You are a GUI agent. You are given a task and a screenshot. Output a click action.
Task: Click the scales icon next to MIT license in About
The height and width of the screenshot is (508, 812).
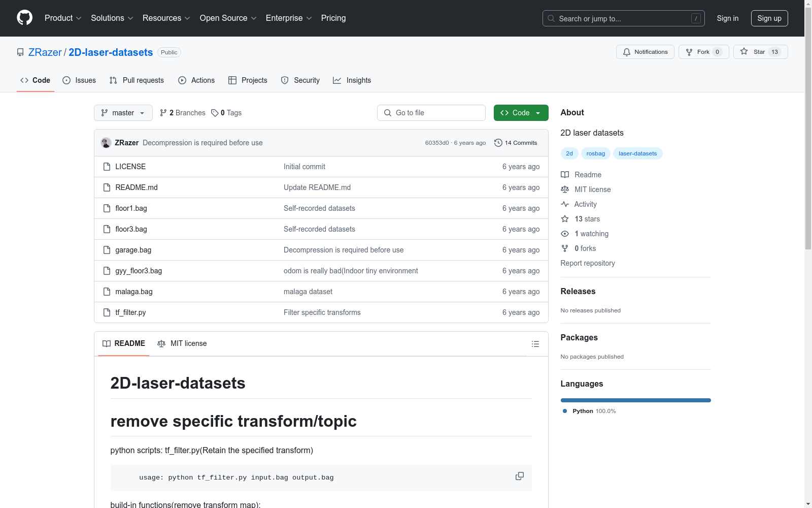coord(565,189)
